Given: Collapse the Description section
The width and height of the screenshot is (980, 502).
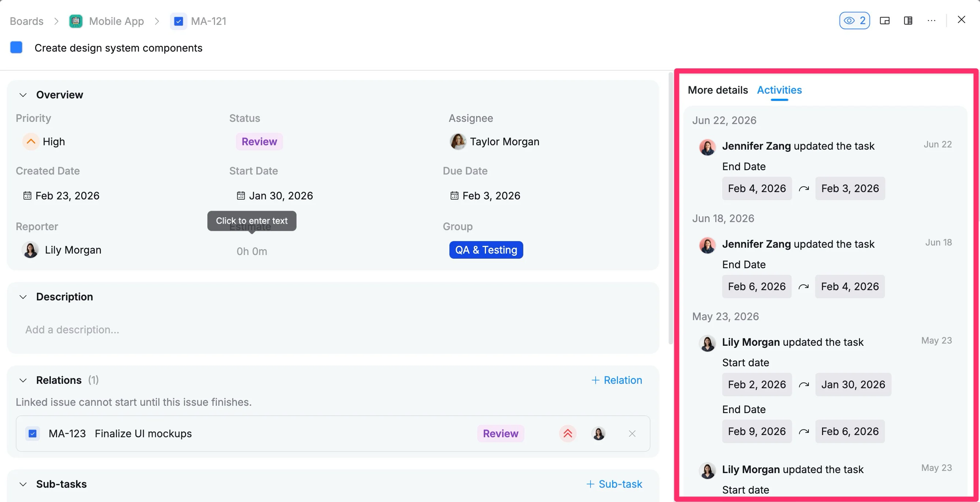Looking at the screenshot, I should [23, 297].
